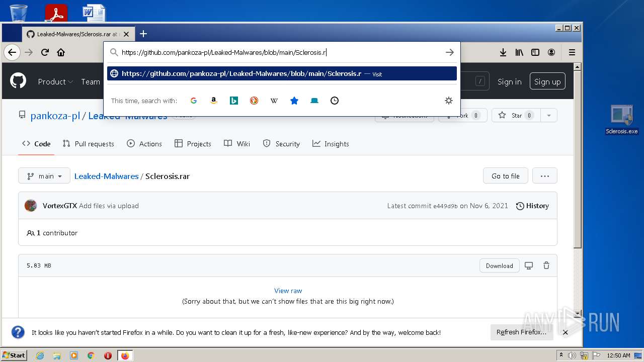
Task: Click the Refresh Firefox button
Action: coord(522,332)
